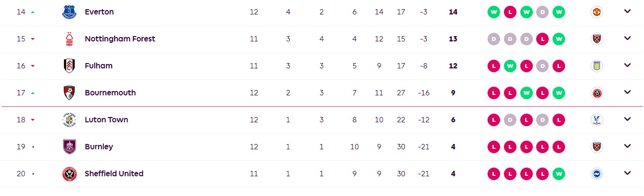
Task: Click Everton's most recent win form circle
Action: pyautogui.click(x=558, y=12)
